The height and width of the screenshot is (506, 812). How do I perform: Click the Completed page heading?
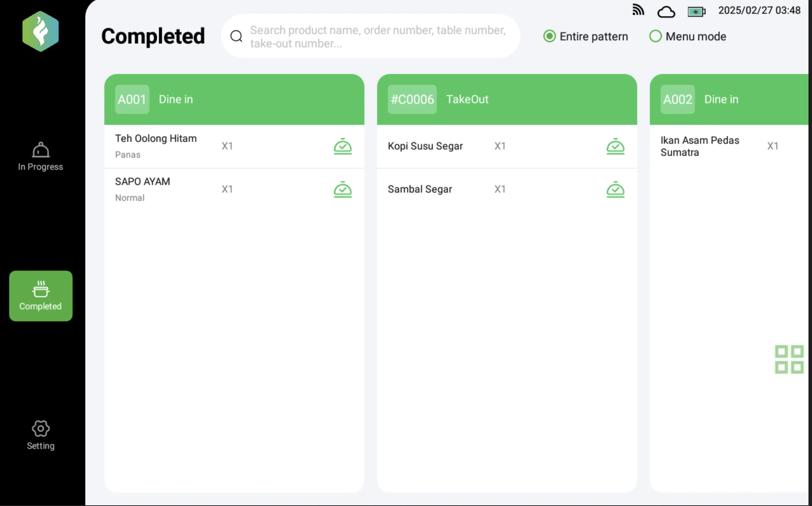click(x=153, y=36)
